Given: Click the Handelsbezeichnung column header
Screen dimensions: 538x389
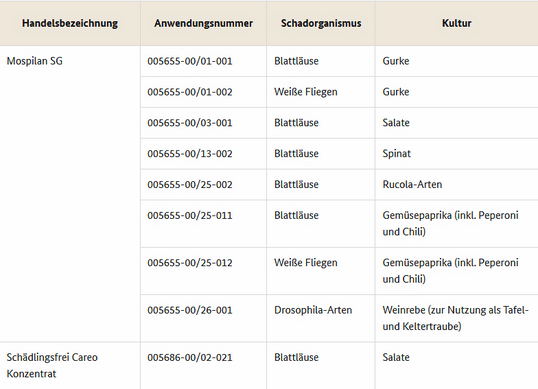Looking at the screenshot, I should (x=70, y=23).
